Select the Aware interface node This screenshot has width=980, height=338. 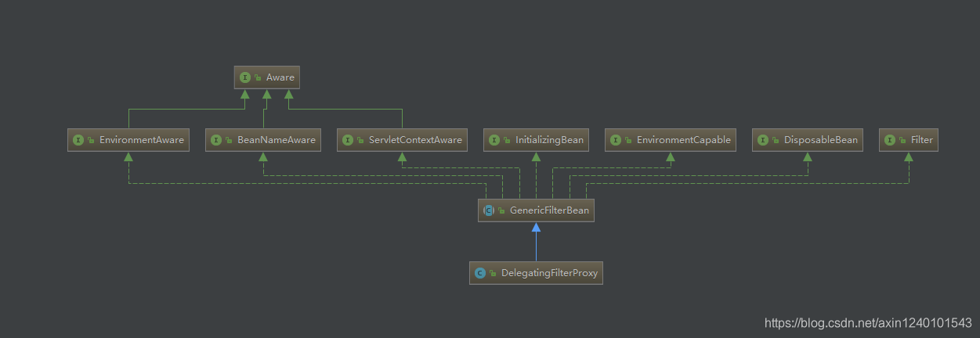coord(267,77)
